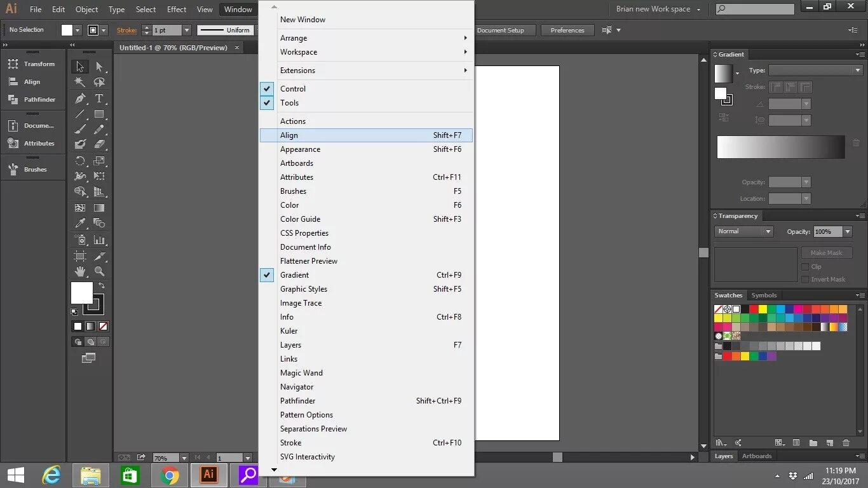The width and height of the screenshot is (868, 488).
Task: Click the fill color box in toolbox
Action: 81,293
